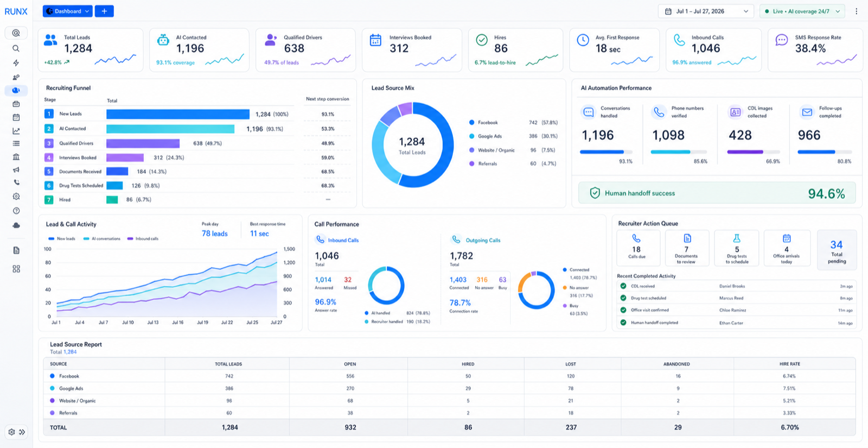The width and height of the screenshot is (868, 448).
Task: Click the plus button to add dashboard
Action: click(x=104, y=11)
